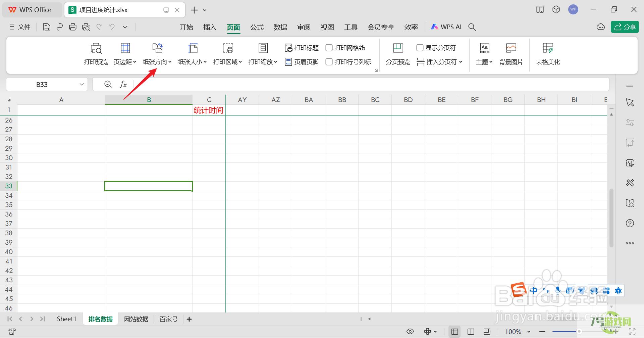
Task: Switch to the 视图 (View) tab
Action: click(x=327, y=27)
